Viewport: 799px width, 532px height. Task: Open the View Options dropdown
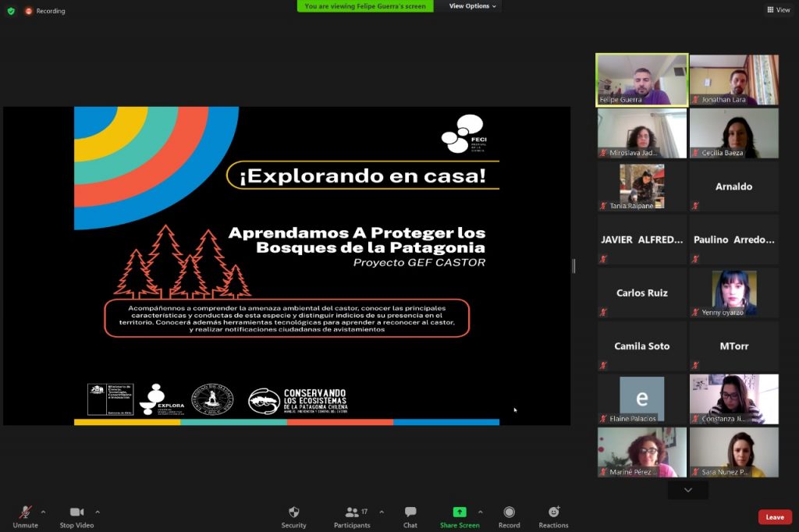[474, 6]
